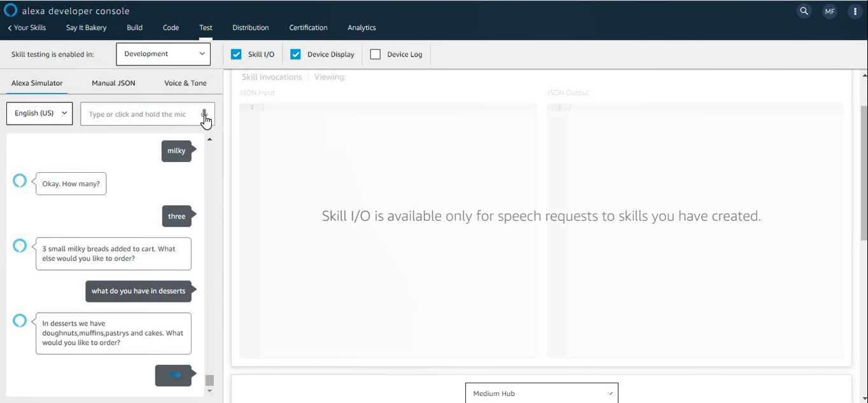Click the main page vertical scrollbar
The height and width of the screenshot is (403, 868).
[x=863, y=174]
